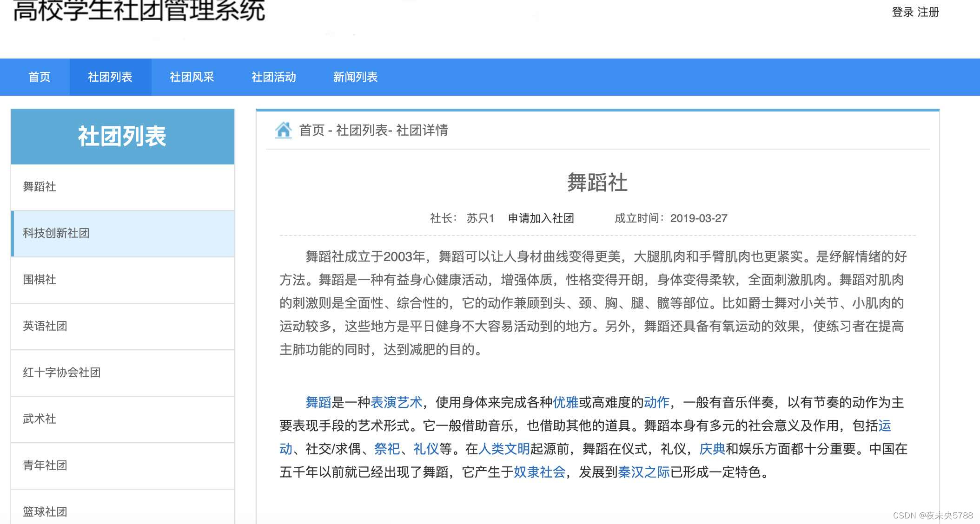This screenshot has height=524, width=980.
Task: Click the 舞蹈社 article heading
Action: click(597, 183)
